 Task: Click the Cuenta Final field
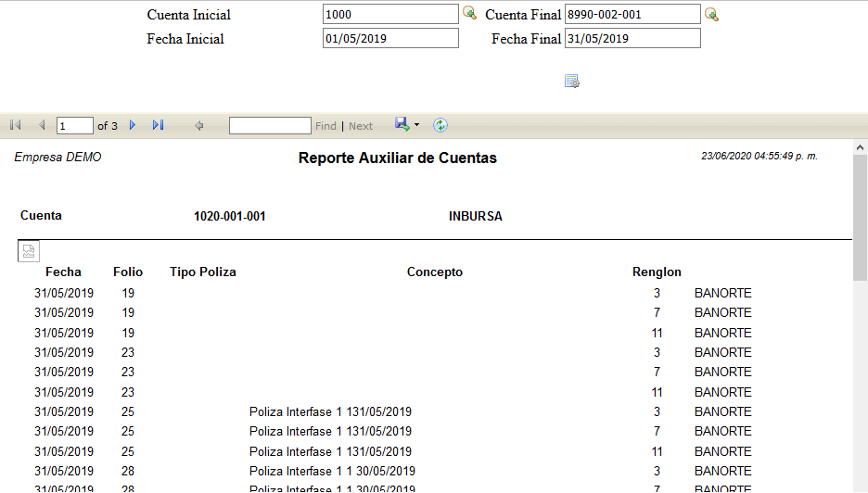coord(632,15)
